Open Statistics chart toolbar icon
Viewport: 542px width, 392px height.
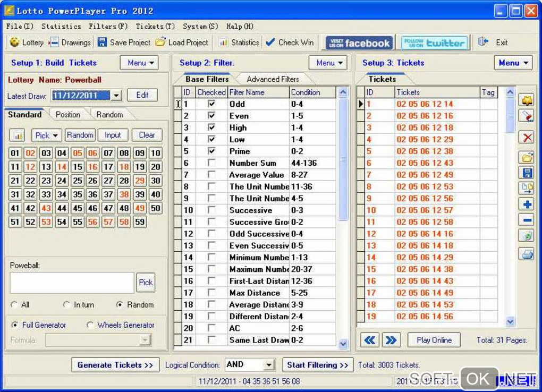[x=223, y=42]
